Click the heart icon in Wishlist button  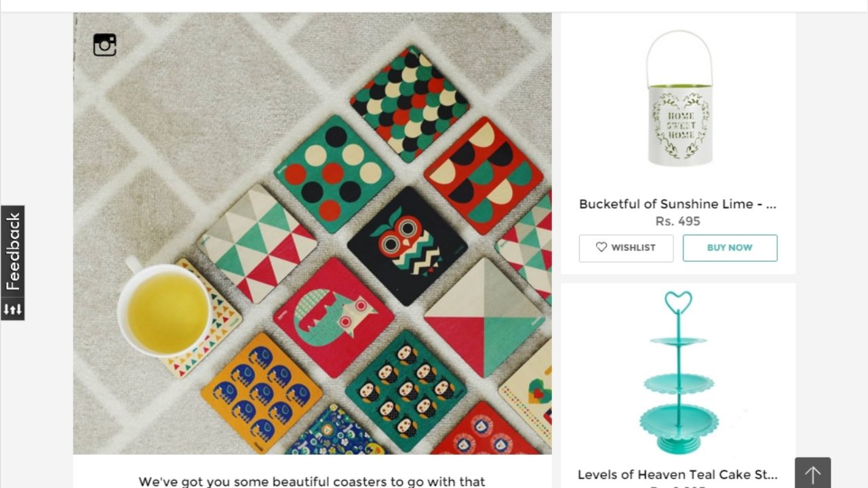(601, 247)
